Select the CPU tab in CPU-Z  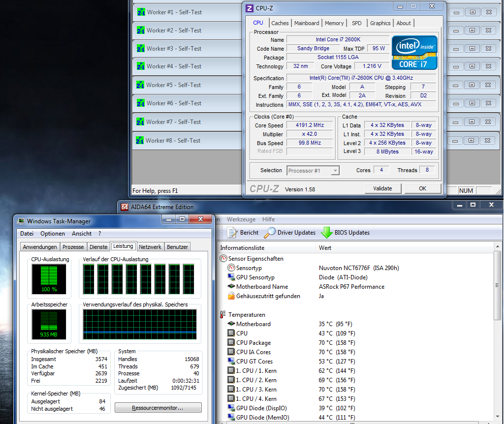tap(258, 23)
